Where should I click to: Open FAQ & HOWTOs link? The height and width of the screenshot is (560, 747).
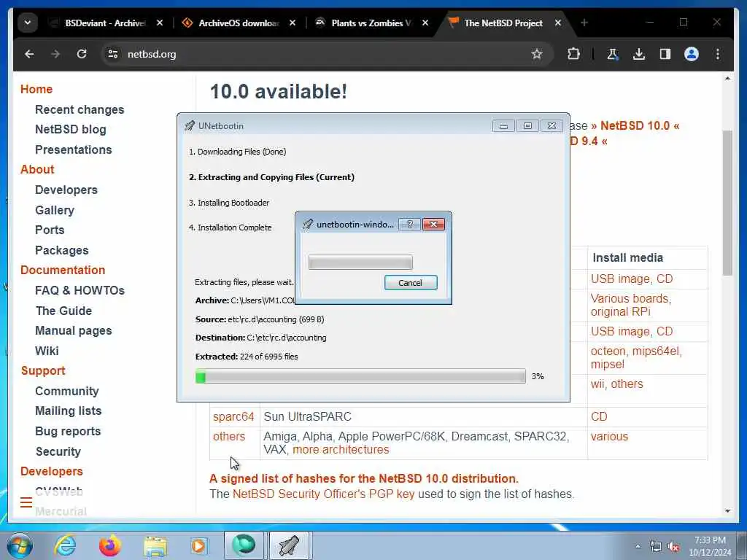click(80, 290)
